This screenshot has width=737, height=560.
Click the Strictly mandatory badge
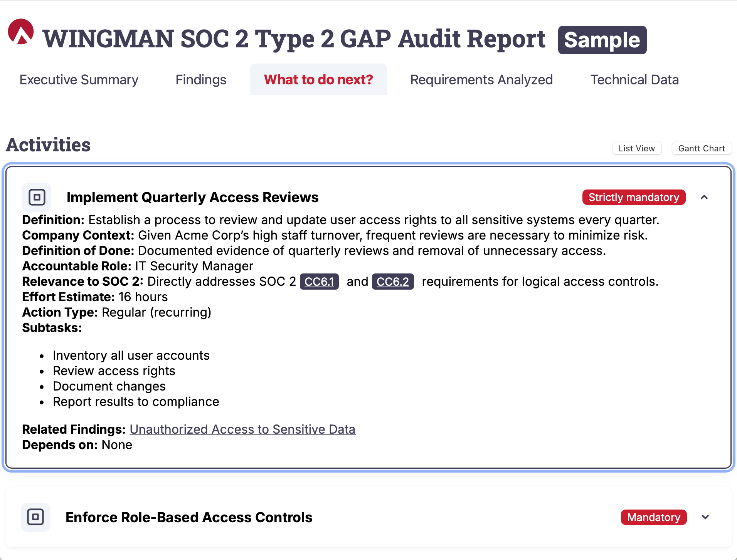click(634, 197)
